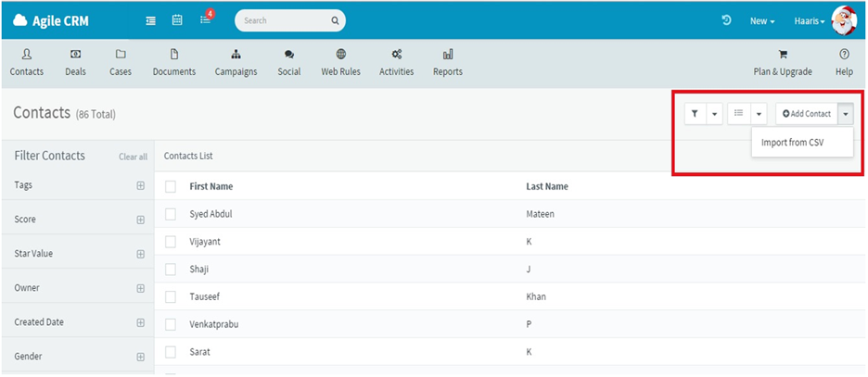The width and height of the screenshot is (868, 377).
Task: Open the Haaris user menu
Action: tap(810, 21)
